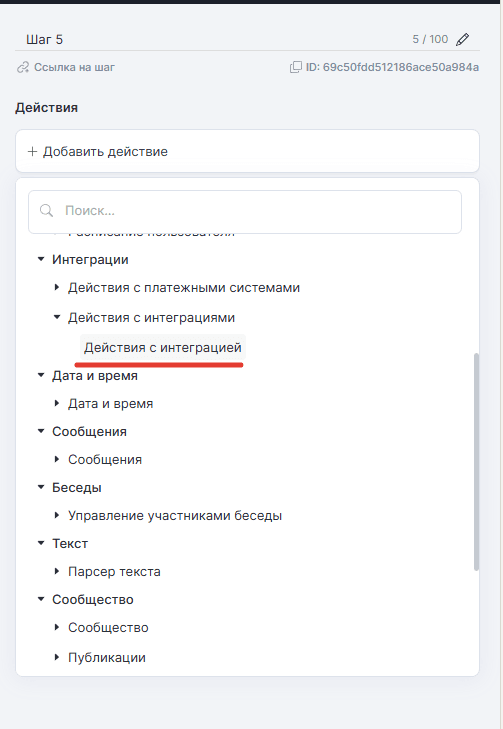The image size is (503, 729).
Task: Click the plus icon in Добавить действие
Action: [32, 152]
